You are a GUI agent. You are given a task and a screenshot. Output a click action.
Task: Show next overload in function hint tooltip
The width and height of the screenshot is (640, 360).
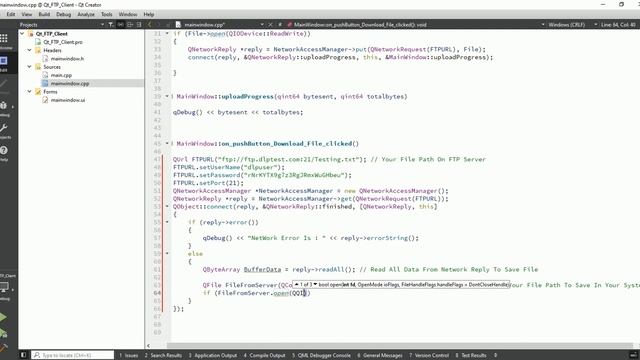[x=315, y=284]
